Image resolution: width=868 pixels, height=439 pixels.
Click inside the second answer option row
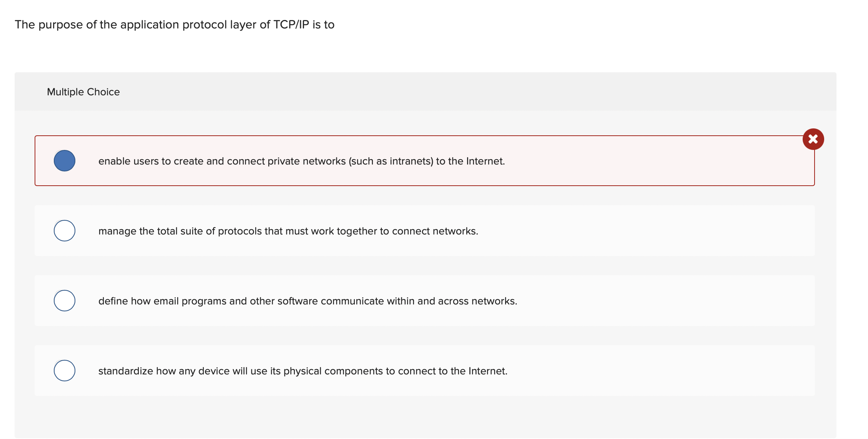tap(423, 231)
